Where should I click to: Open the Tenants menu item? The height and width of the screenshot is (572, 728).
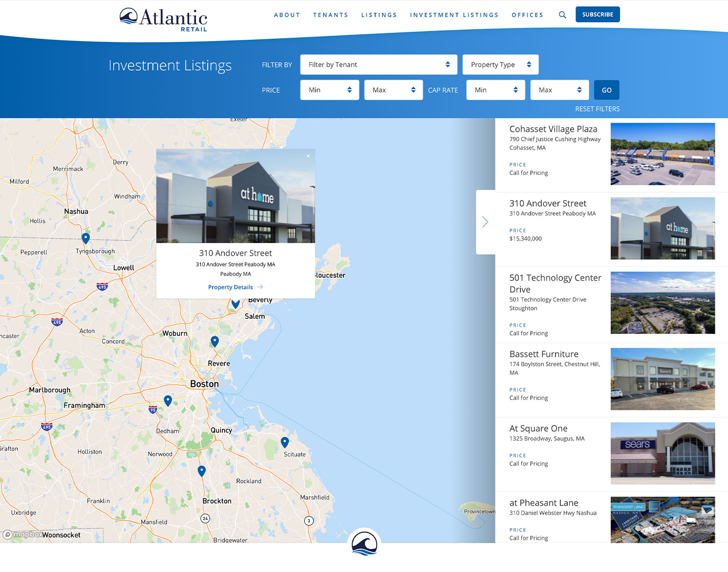pyautogui.click(x=331, y=15)
